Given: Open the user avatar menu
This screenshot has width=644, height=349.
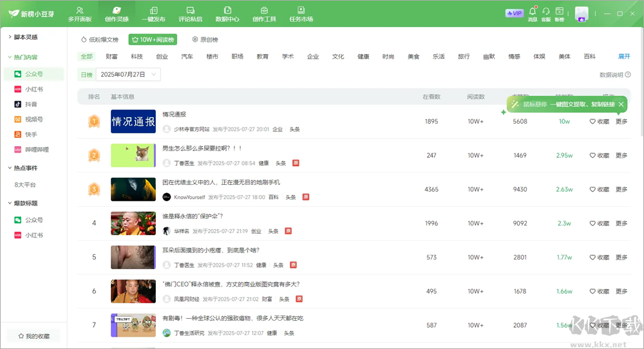Looking at the screenshot, I should click(x=582, y=14).
